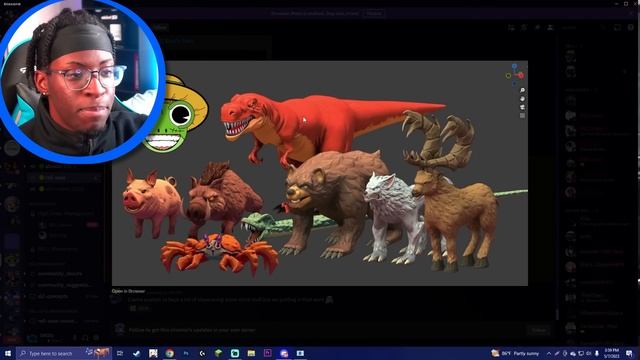
Task: Expand the hidden system tray icons chevron
Action: pos(549,353)
